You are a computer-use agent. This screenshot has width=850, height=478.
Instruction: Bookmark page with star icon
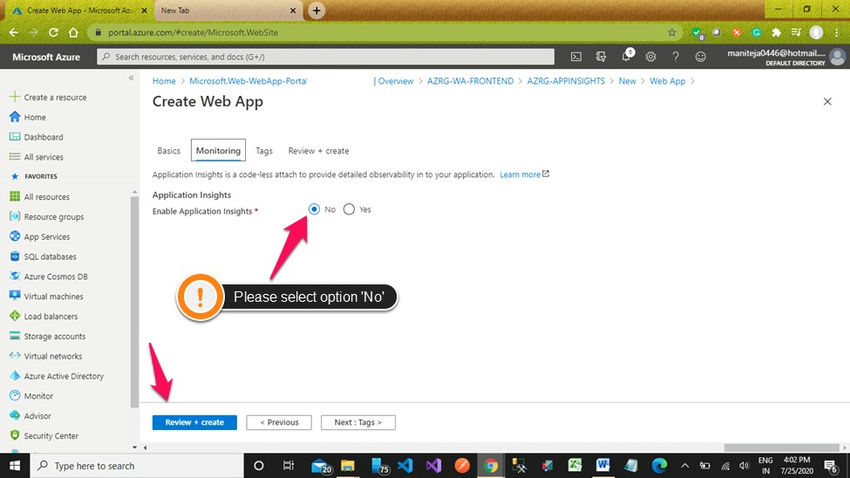click(x=672, y=33)
